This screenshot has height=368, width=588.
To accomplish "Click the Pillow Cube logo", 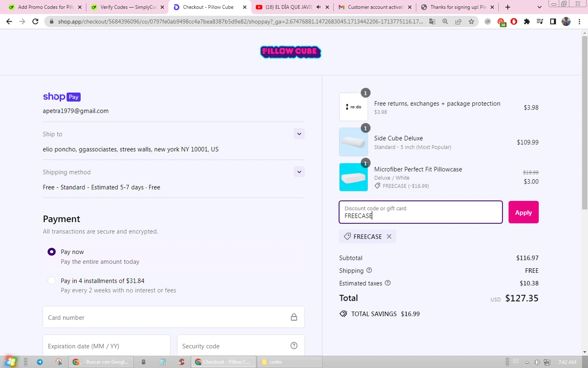I will [290, 52].
